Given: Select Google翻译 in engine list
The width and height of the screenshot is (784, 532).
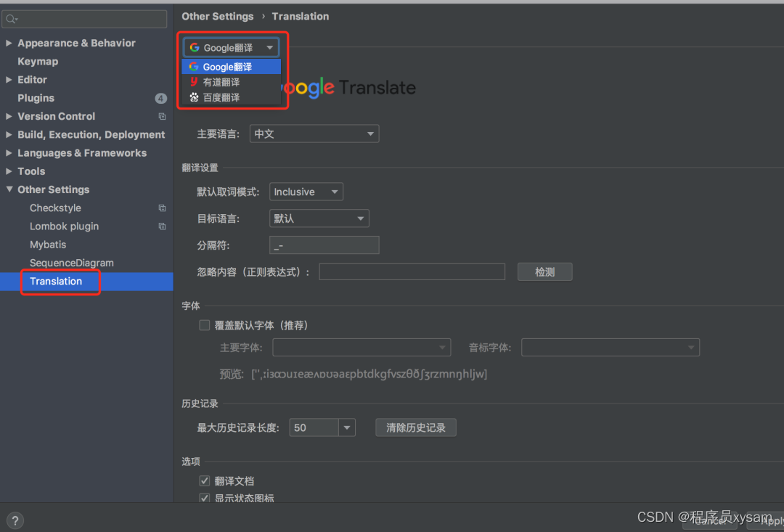Looking at the screenshot, I should [x=232, y=67].
